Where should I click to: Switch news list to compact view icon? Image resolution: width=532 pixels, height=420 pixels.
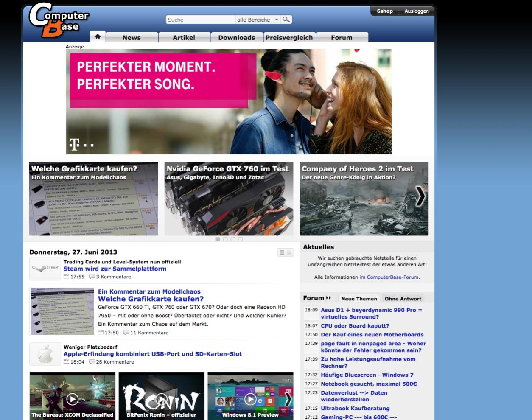pyautogui.click(x=281, y=252)
